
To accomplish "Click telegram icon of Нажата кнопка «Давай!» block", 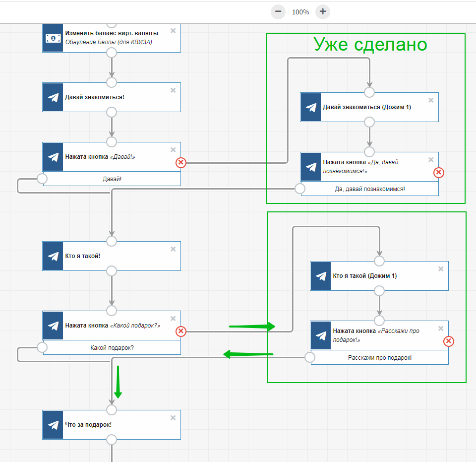I will click(x=53, y=157).
